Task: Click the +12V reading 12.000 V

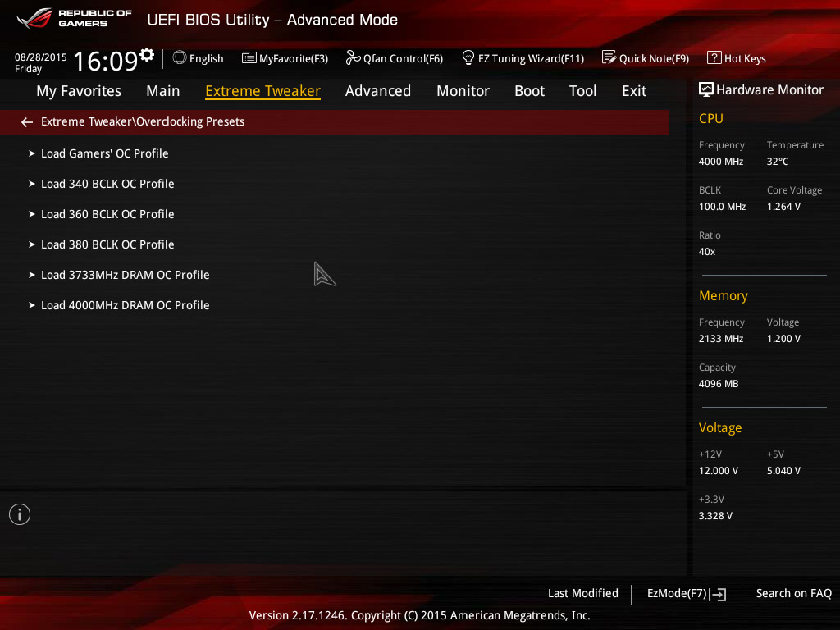Action: (719, 470)
